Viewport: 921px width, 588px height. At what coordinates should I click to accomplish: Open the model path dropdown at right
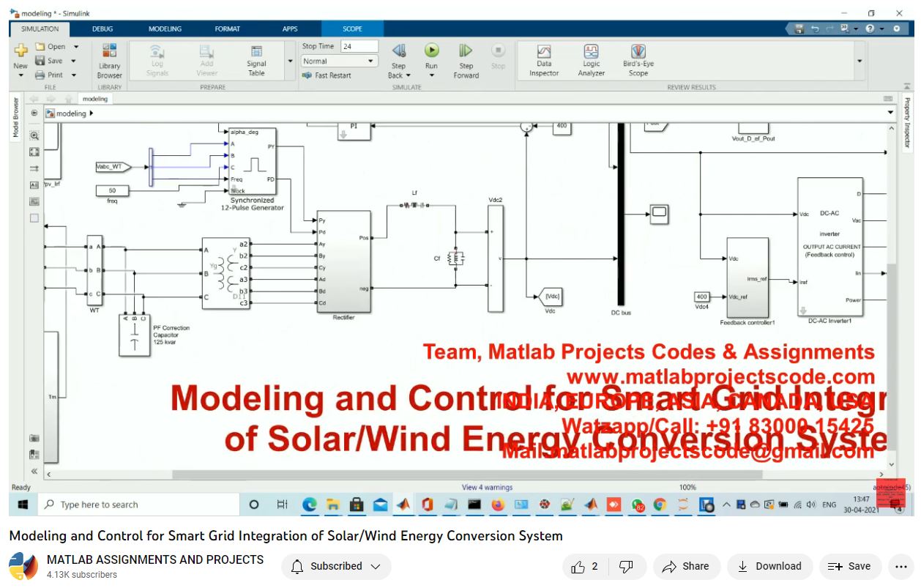pyautogui.click(x=891, y=113)
